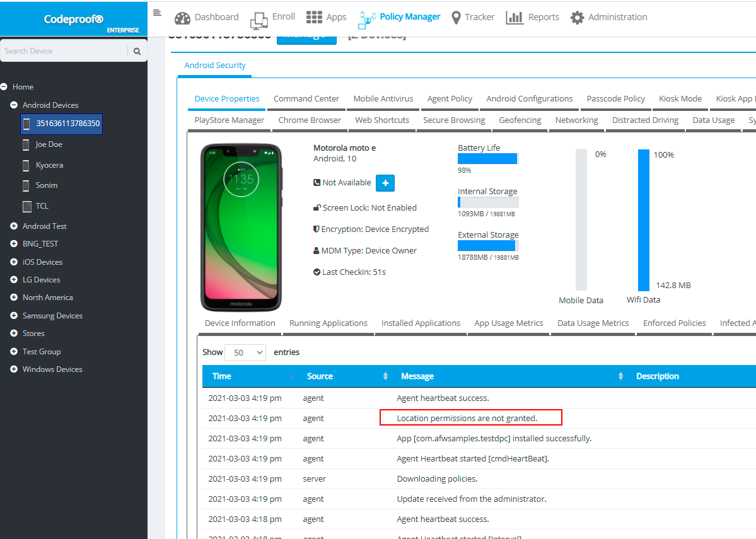This screenshot has width=756, height=539.
Task: Click the Dashboard gauge icon
Action: coord(182,18)
